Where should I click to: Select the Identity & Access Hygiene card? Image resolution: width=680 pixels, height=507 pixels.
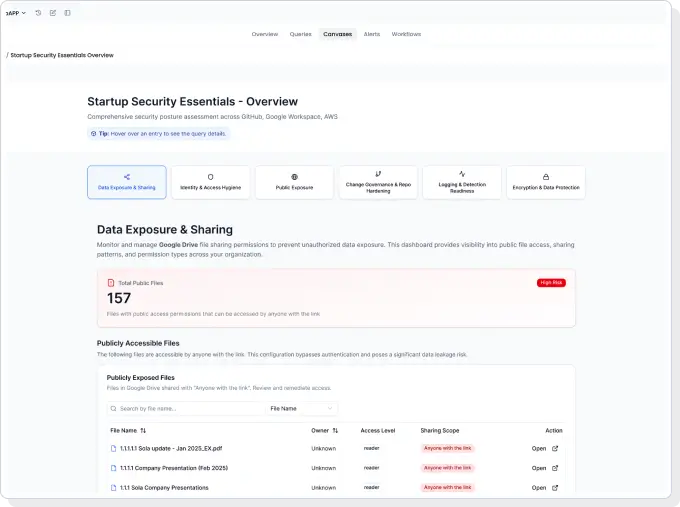210,182
